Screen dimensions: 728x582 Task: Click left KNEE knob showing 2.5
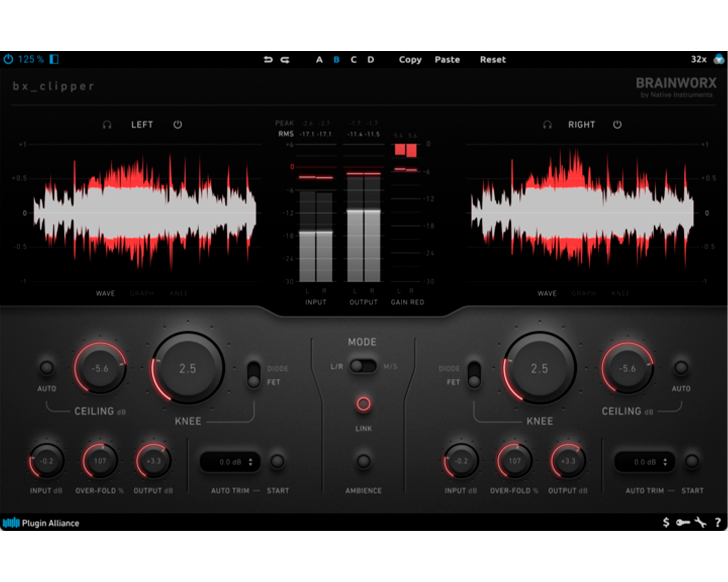point(188,368)
